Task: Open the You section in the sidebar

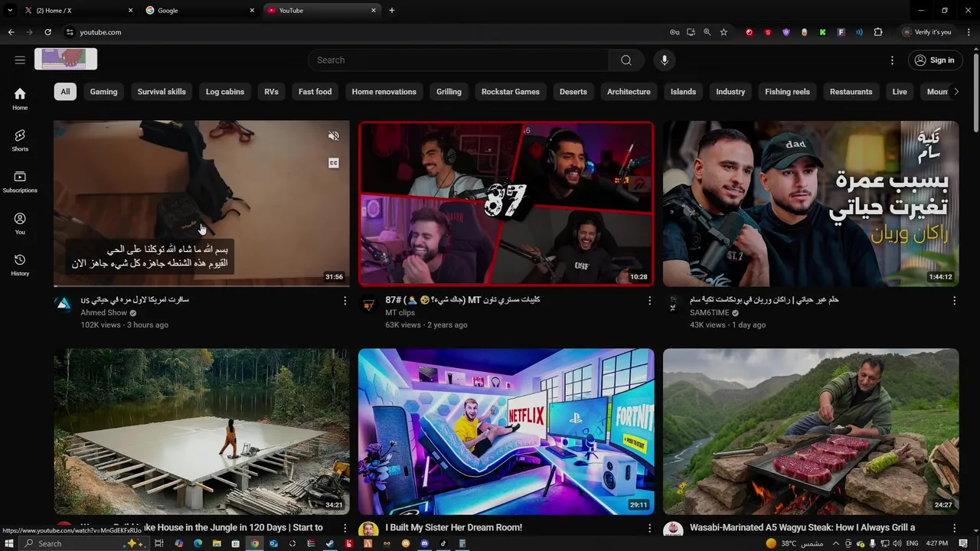Action: (20, 223)
